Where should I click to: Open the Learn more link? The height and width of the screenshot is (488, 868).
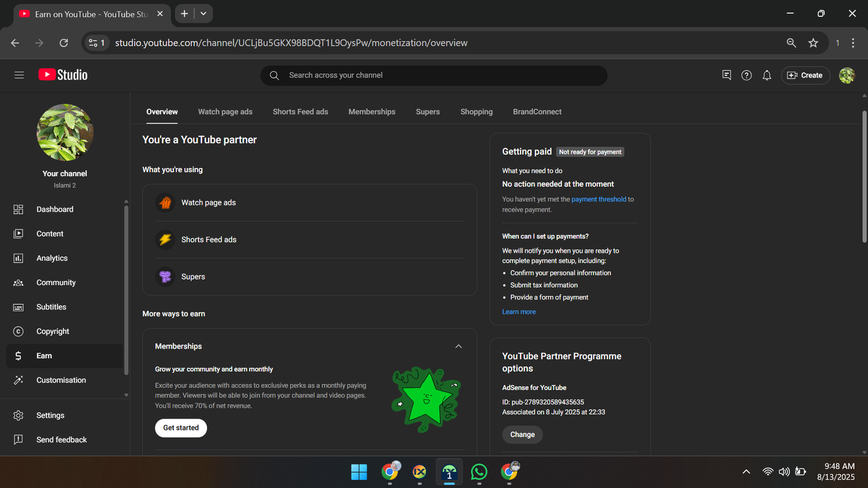coord(519,312)
